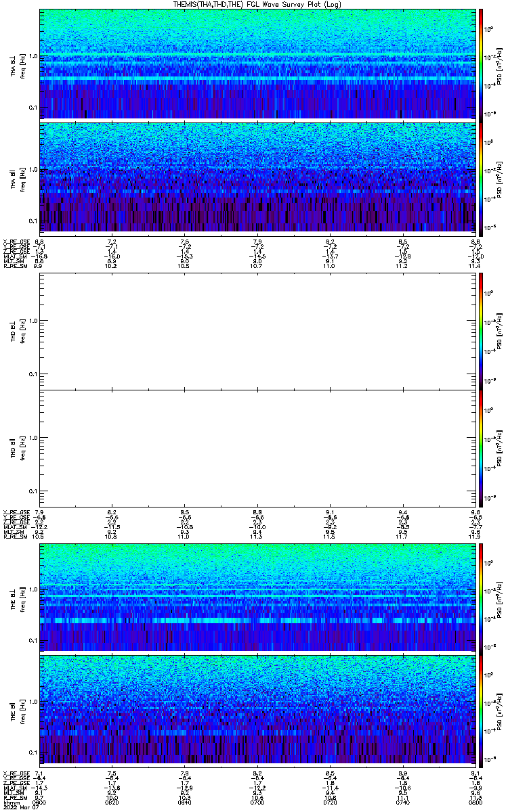Click the PSD color bar beside THD B-perpendicular
The width and height of the screenshot is (508, 812).
click(482, 331)
